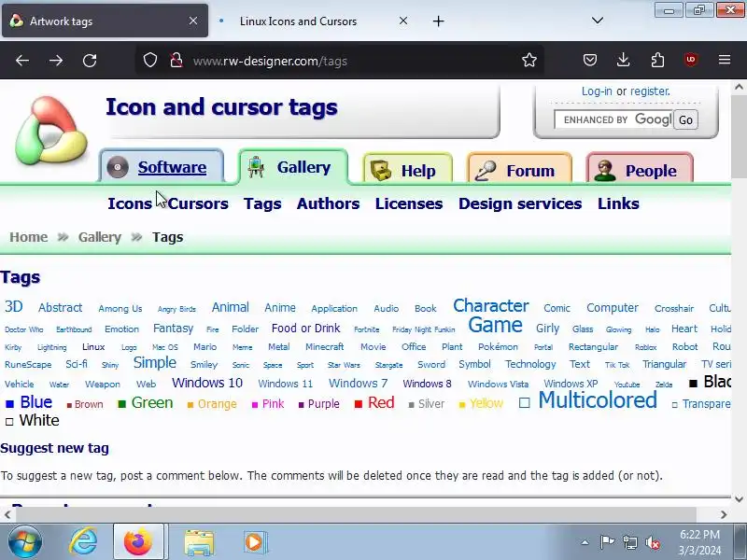Open the Pokémon tag

(x=498, y=346)
